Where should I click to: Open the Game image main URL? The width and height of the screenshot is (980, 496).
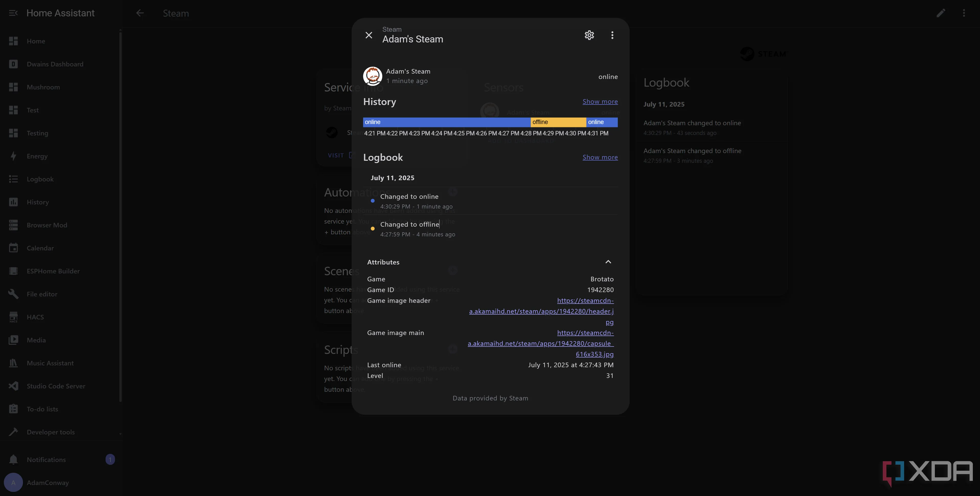point(541,343)
